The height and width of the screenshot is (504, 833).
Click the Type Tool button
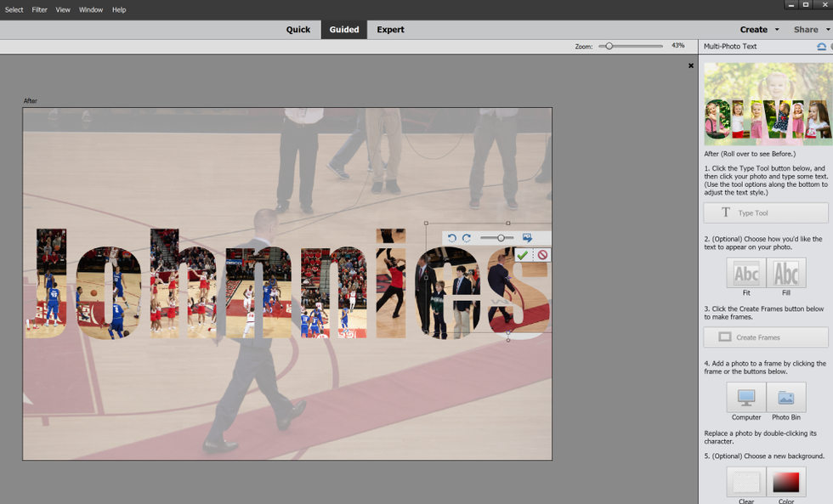point(766,213)
